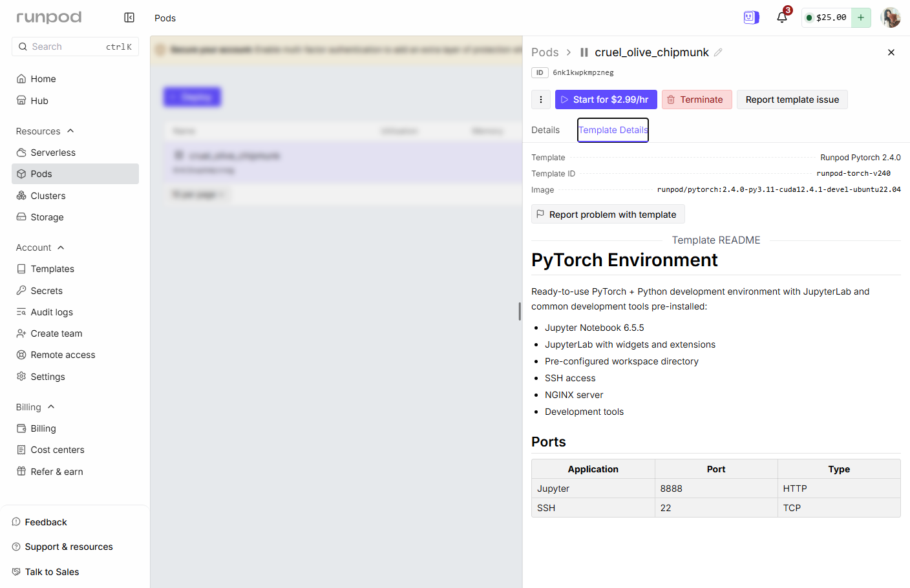Click Report template issue button
The height and width of the screenshot is (588, 910).
pos(792,100)
